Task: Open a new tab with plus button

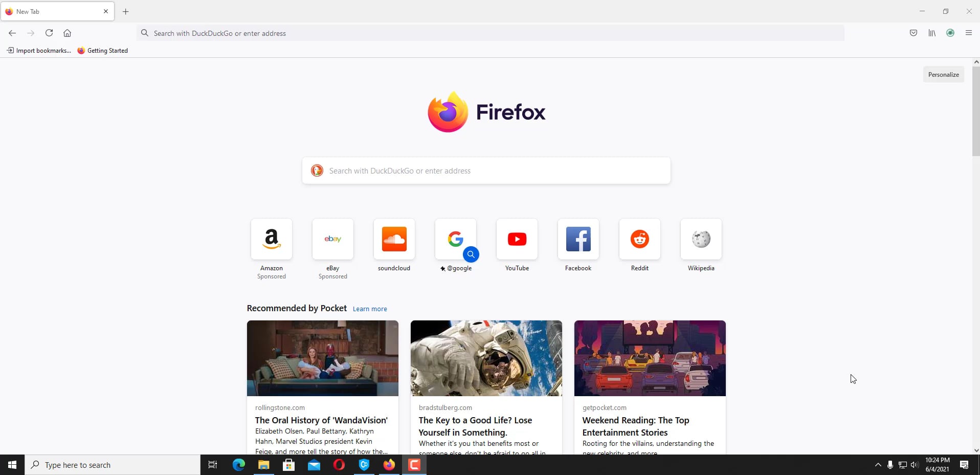Action: [126, 11]
